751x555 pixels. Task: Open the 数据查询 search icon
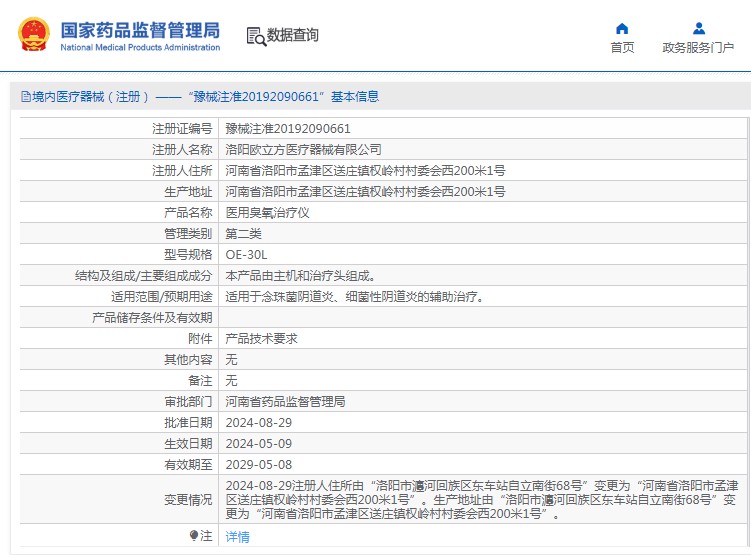pos(256,36)
